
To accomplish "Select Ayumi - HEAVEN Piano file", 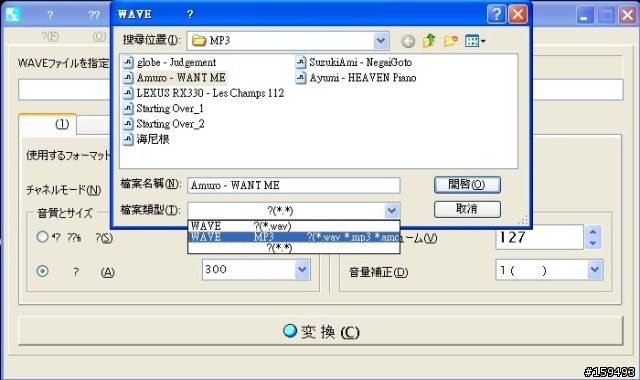I will tap(356, 78).
